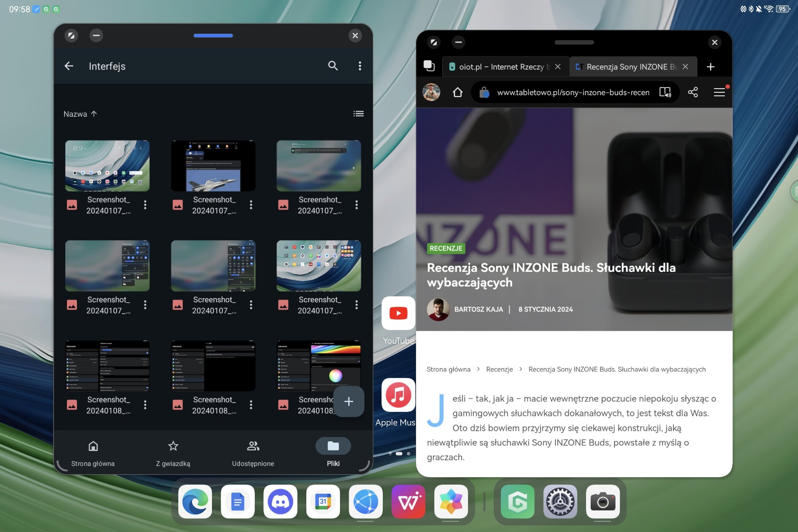The width and height of the screenshot is (798, 532).
Task: Toggle fullscreen on the browser floating window
Action: [433, 42]
